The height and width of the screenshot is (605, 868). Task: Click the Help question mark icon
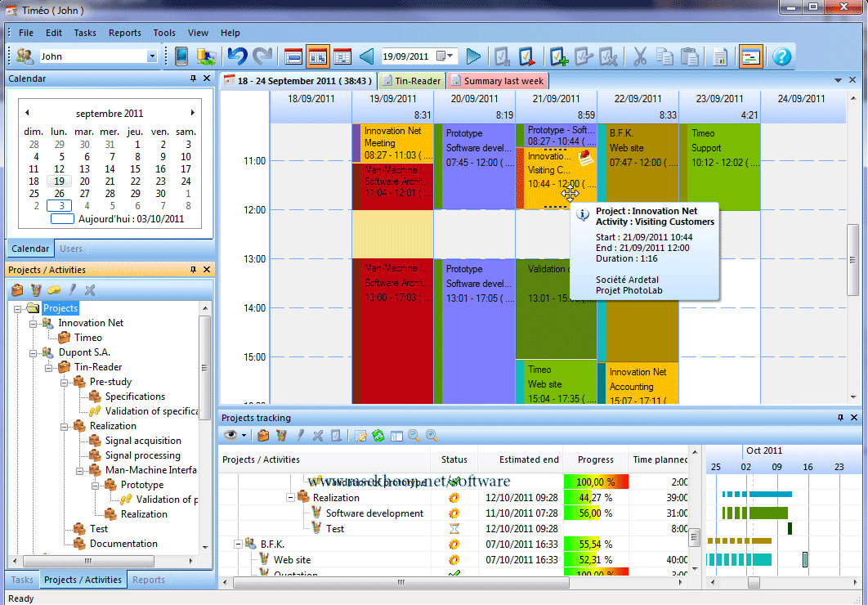pyautogui.click(x=781, y=56)
